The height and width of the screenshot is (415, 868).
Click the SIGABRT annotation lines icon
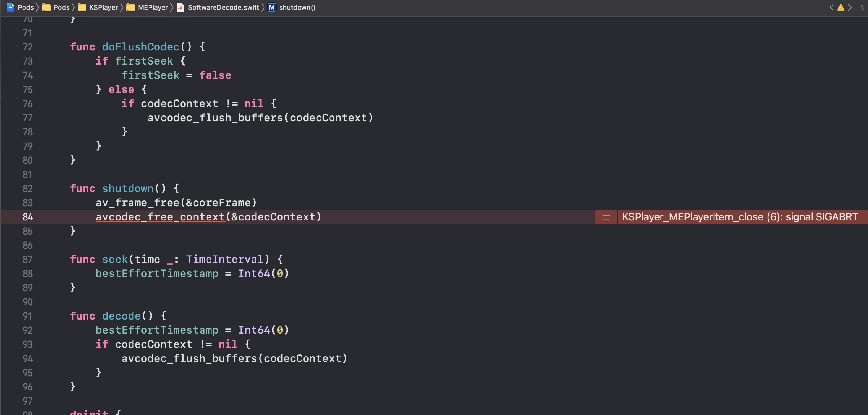(x=606, y=217)
